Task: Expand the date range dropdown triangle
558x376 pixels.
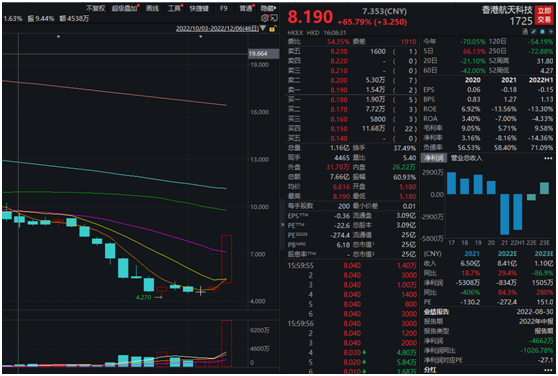Action: point(263,28)
